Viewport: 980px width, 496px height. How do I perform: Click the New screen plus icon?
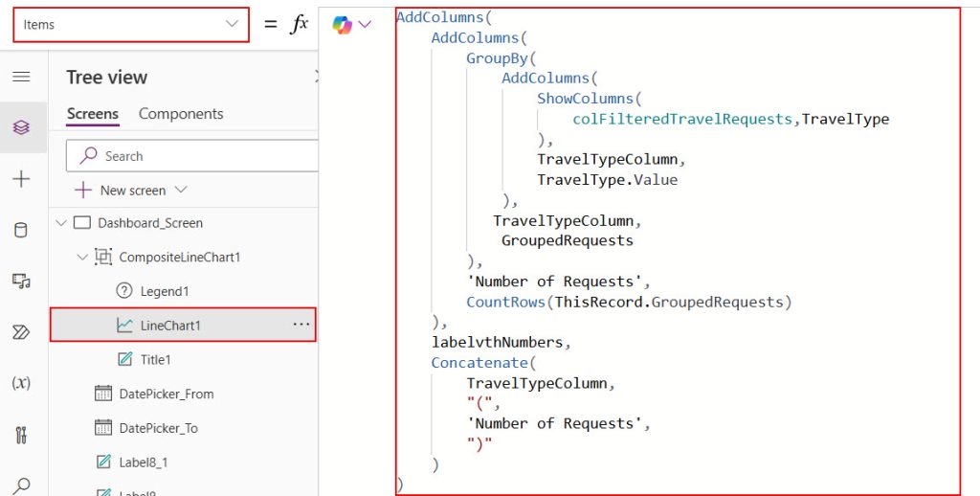(x=83, y=191)
